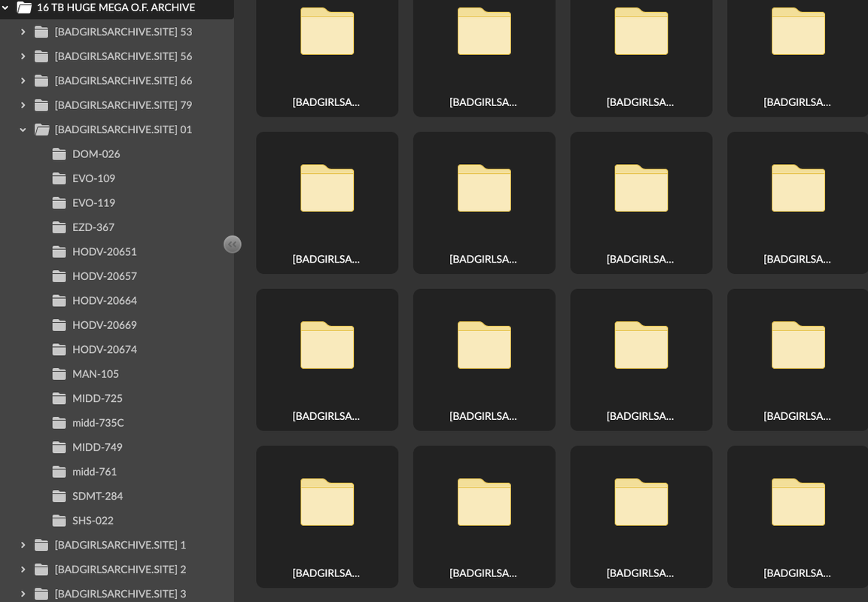Click the folder icon beside EVO-119
The width and height of the screenshot is (868, 602).
(x=59, y=202)
